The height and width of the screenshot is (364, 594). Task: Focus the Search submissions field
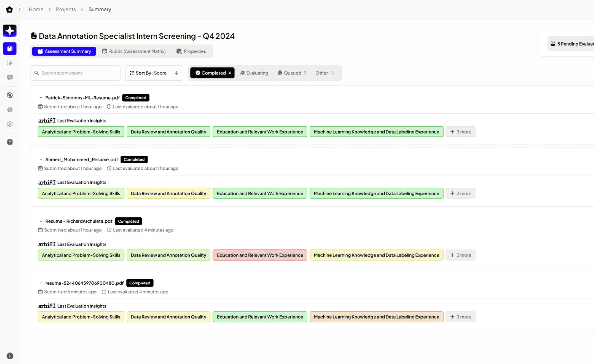(x=75, y=73)
